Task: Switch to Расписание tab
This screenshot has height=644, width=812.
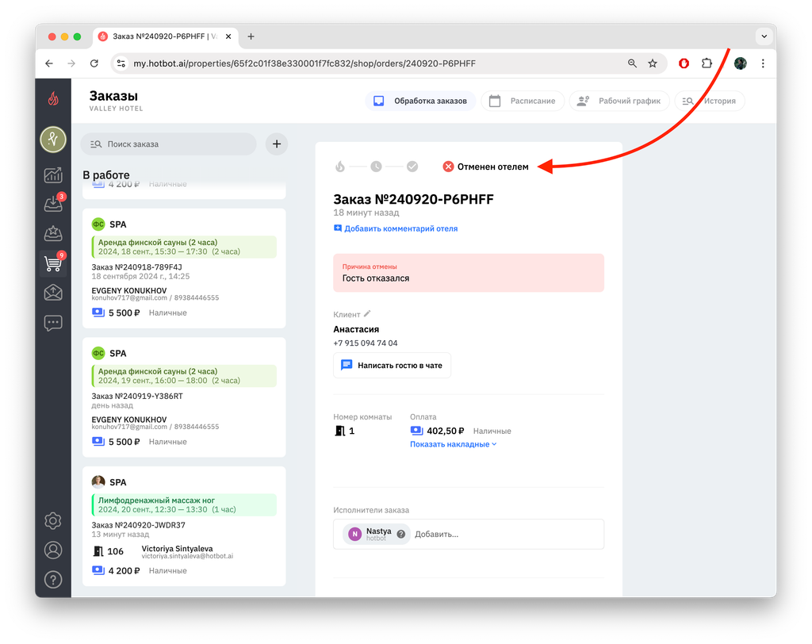Action: tap(523, 101)
